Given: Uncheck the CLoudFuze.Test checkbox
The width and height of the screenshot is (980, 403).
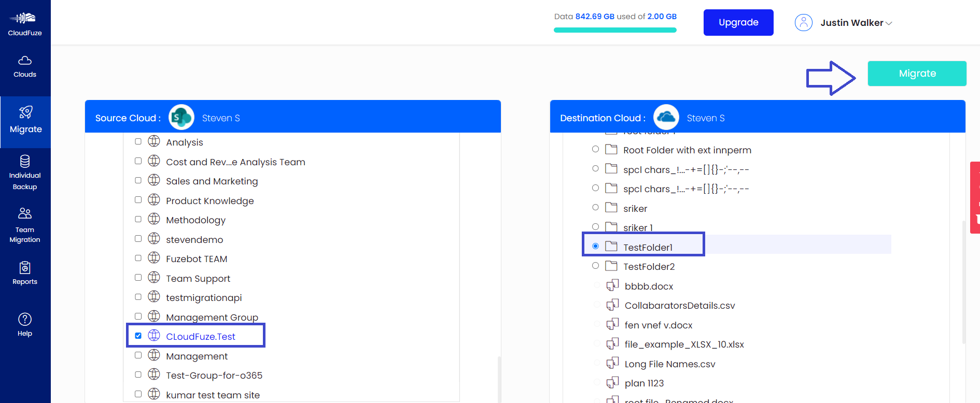Looking at the screenshot, I should [x=138, y=336].
